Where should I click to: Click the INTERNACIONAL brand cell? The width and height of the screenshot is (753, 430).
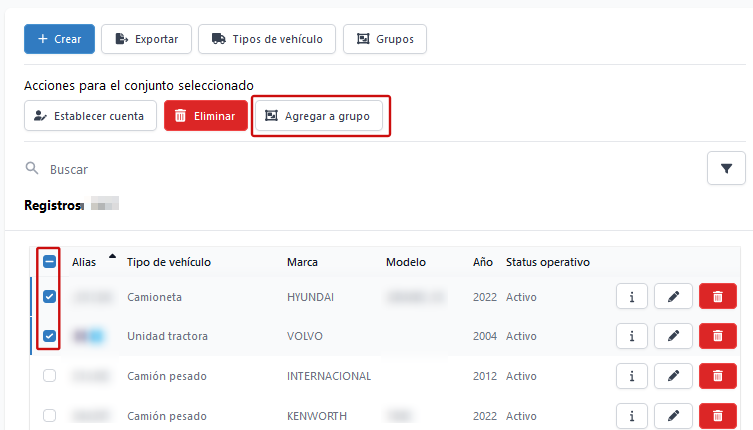[329, 376]
